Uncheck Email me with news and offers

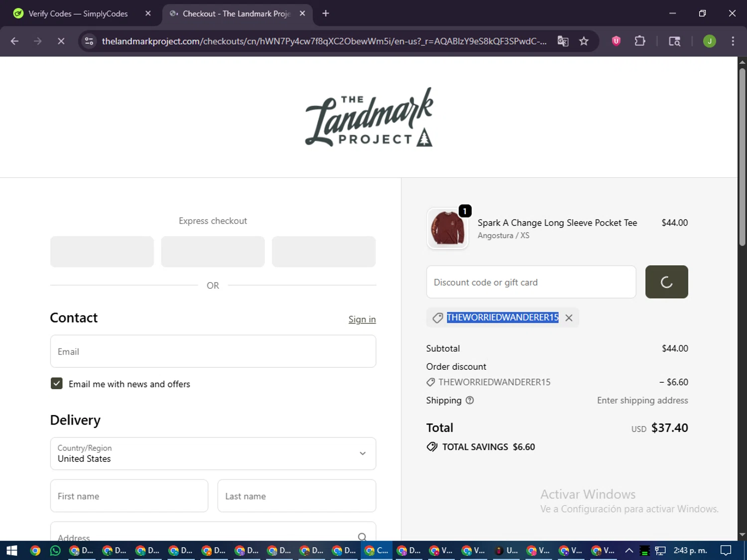point(57,383)
